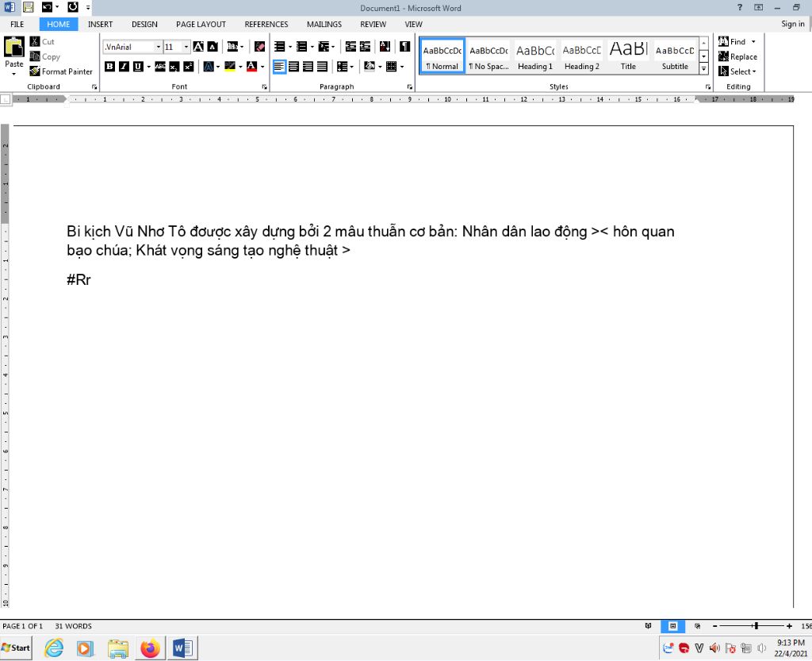The image size is (812, 661).
Task: Open the text highlight color picker
Action: (x=230, y=67)
